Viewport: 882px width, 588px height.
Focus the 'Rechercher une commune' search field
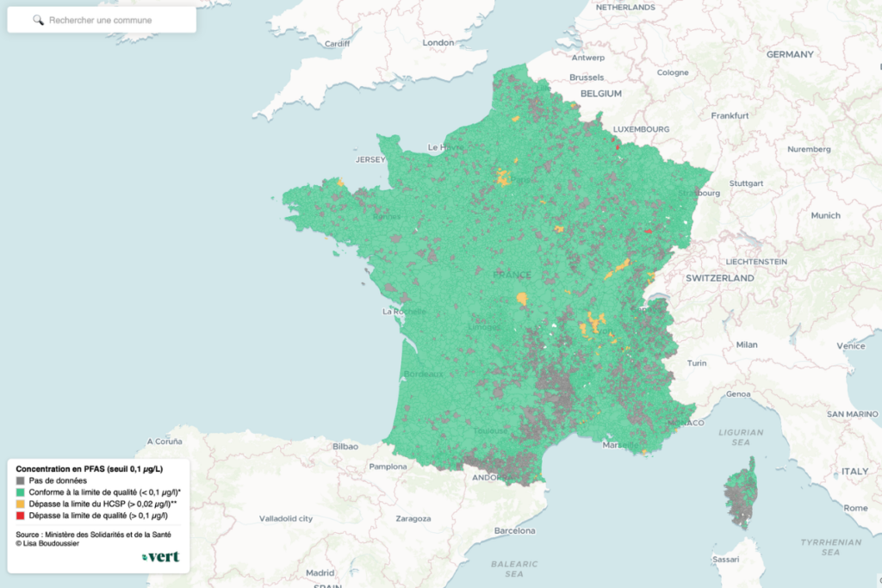pos(102,20)
